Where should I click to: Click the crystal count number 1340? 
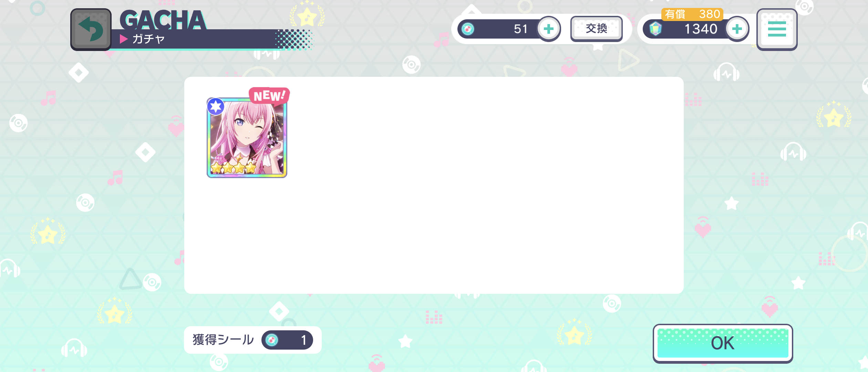(x=701, y=29)
